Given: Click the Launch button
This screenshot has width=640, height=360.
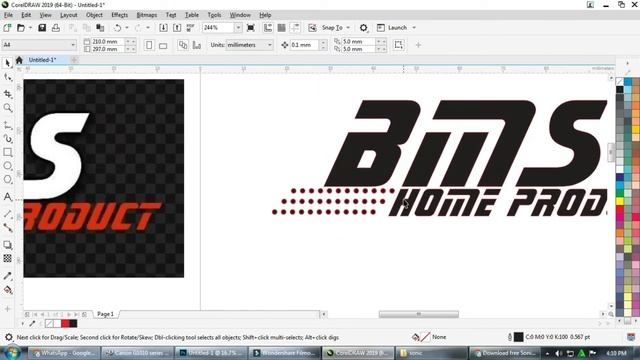Looking at the screenshot, I should click(x=392, y=28).
